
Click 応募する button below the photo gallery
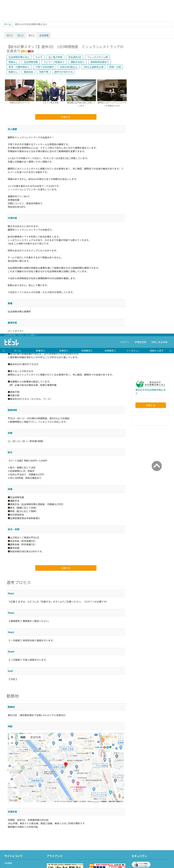(66, 117)
